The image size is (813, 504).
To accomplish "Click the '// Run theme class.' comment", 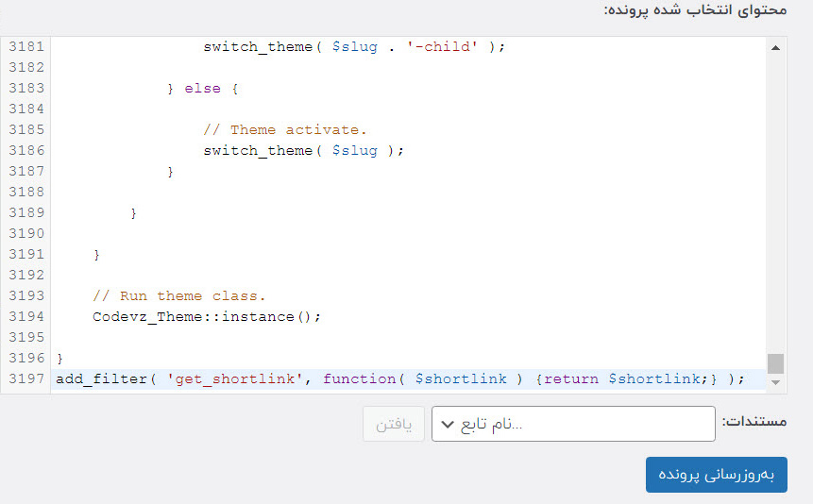I will [x=178, y=296].
